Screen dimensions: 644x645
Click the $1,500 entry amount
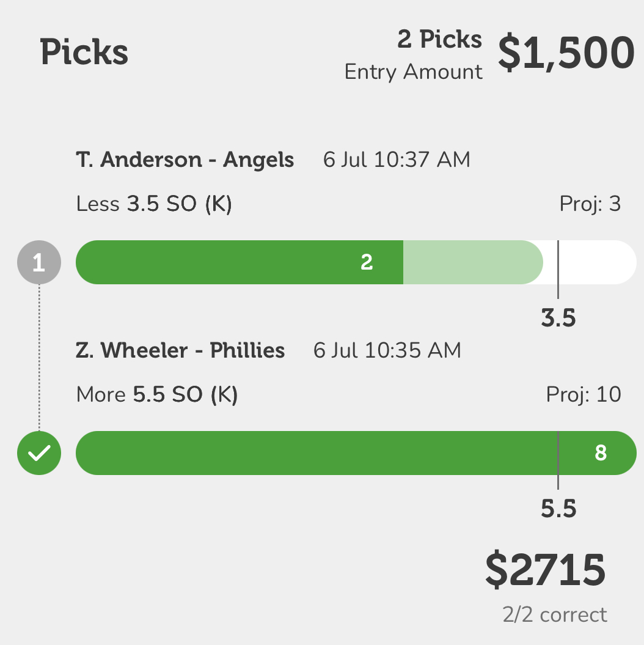click(x=566, y=53)
